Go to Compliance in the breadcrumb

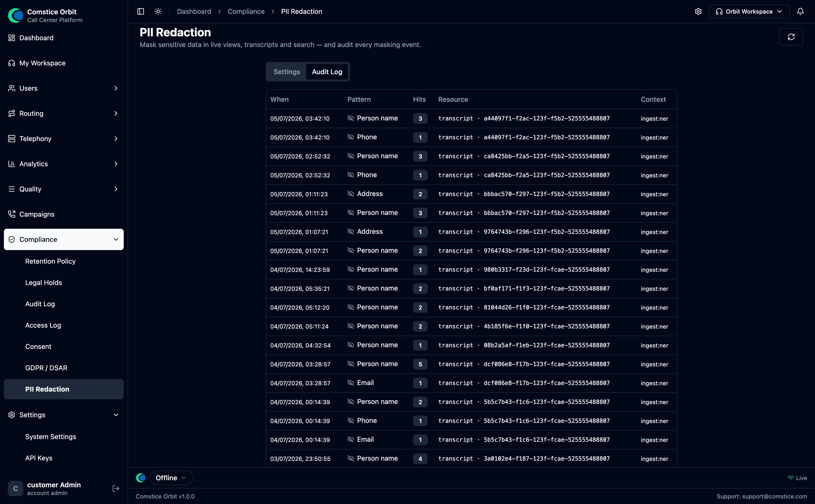click(246, 11)
